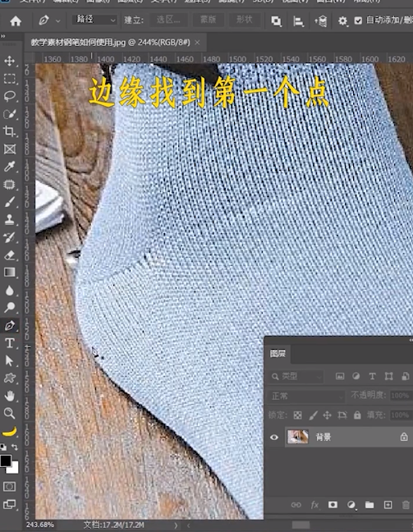Select the Move tool
This screenshot has height=532, width=413.
pos(10,61)
